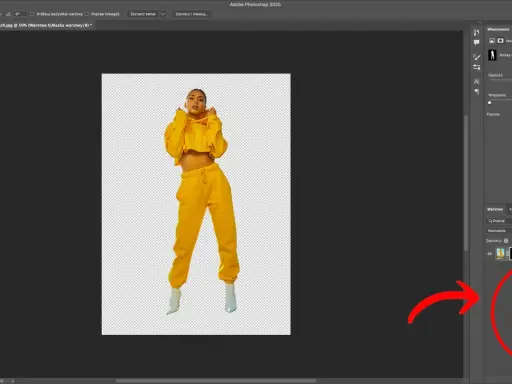Image resolution: width=512 pixels, height=384 pixels.
Task: Open the Comments panel speech-bubble icon
Action: pos(477,42)
